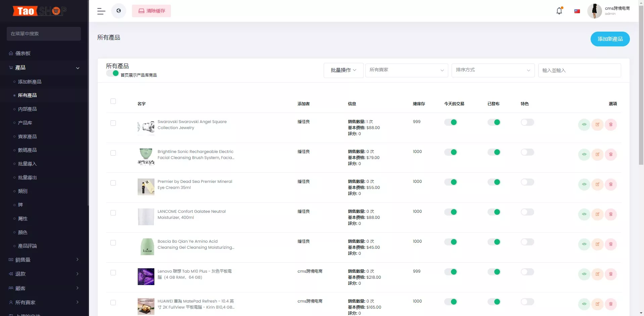Select 數碼產品 in the sidebar
The image size is (644, 316).
point(28,150)
